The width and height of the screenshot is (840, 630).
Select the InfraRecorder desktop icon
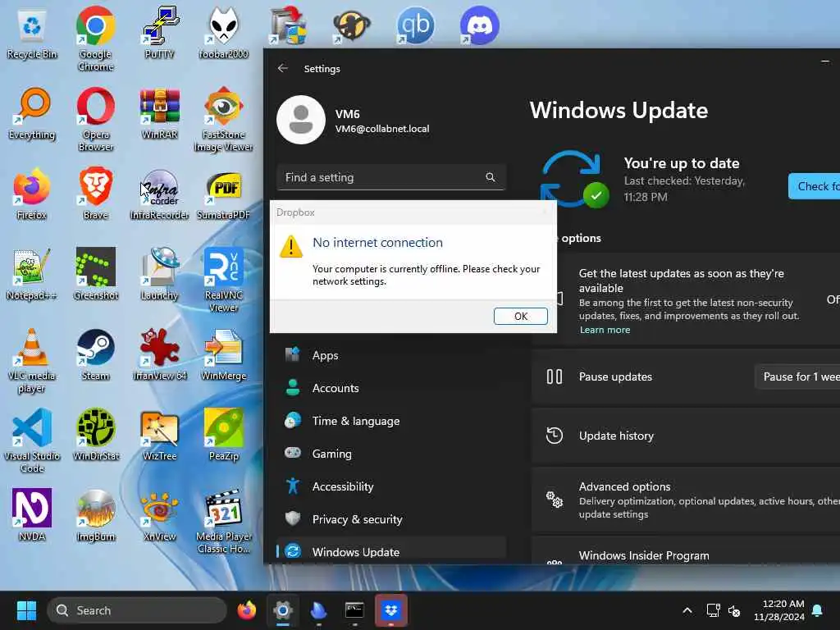point(160,194)
